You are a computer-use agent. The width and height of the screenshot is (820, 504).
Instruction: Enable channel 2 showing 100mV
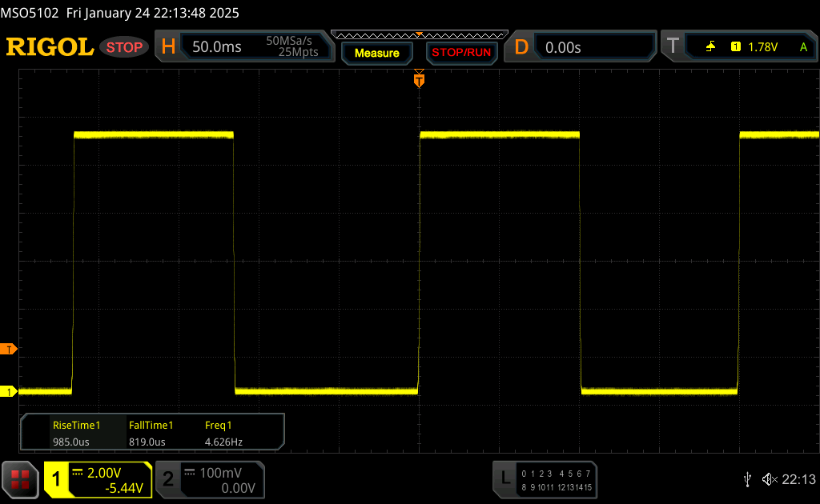(209, 479)
